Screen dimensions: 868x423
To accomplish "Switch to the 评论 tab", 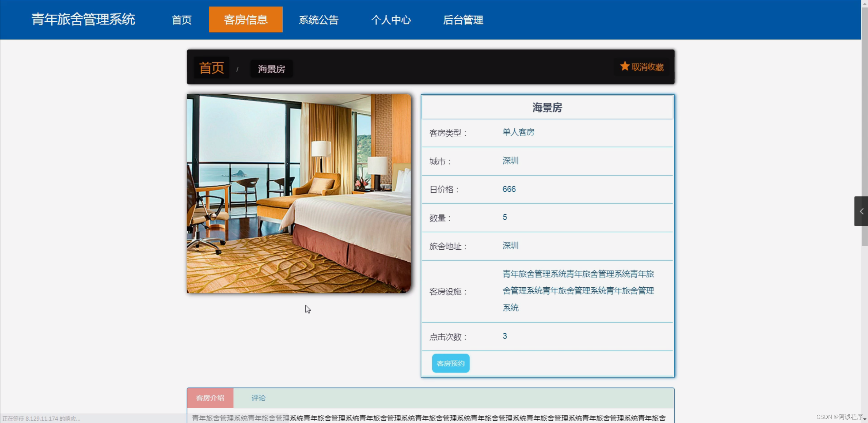I will pos(258,398).
